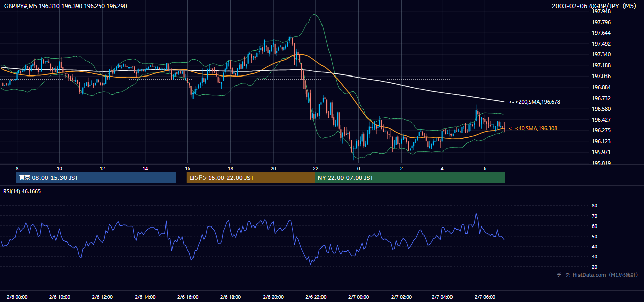Click price axis value 195.971
Image resolution: width=644 pixels, height=302 pixels.
click(601, 152)
